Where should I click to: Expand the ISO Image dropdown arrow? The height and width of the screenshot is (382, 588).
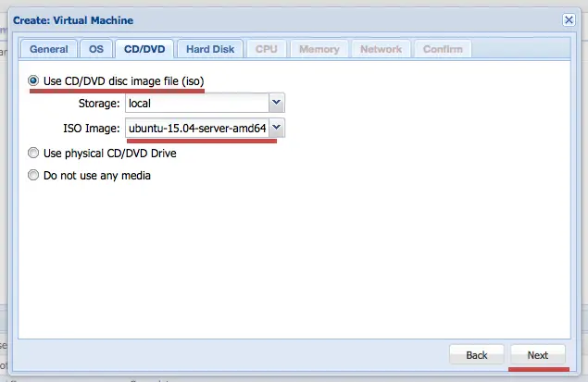[x=276, y=128]
